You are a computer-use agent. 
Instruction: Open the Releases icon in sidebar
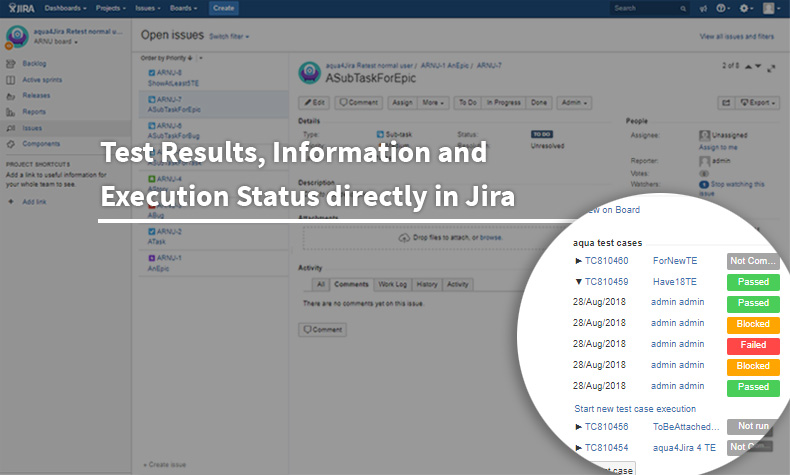12,95
